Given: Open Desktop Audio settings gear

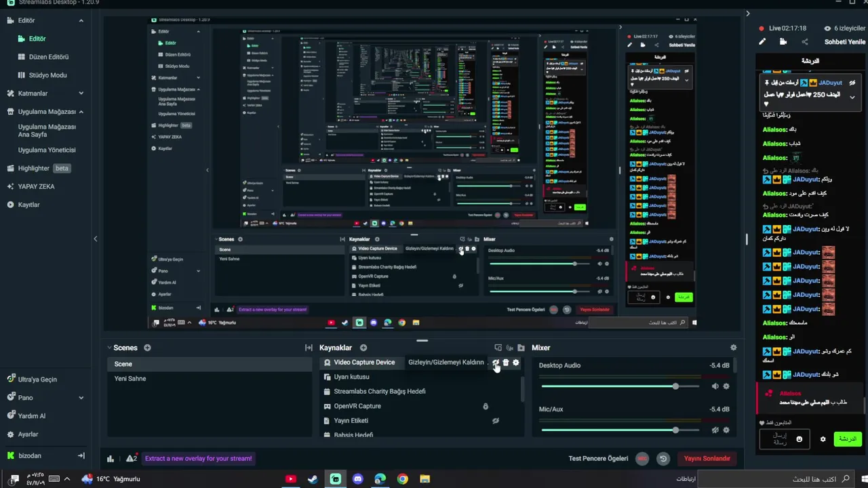Looking at the screenshot, I should pos(726,386).
